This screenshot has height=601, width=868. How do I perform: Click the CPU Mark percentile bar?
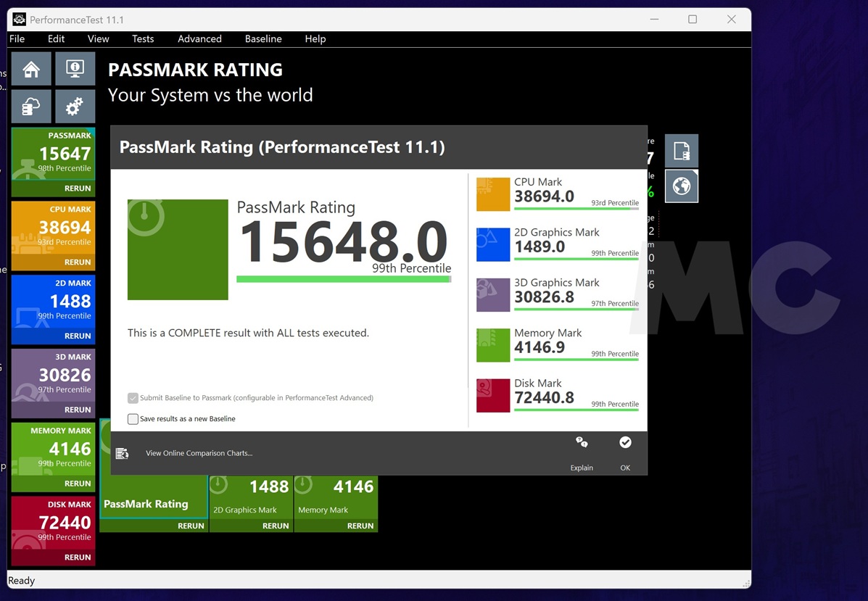click(576, 209)
